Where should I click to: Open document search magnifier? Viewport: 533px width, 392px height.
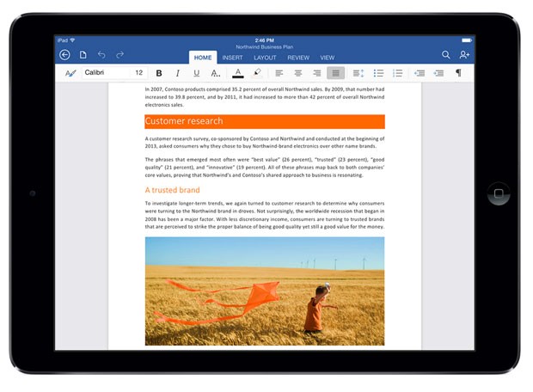click(x=445, y=55)
